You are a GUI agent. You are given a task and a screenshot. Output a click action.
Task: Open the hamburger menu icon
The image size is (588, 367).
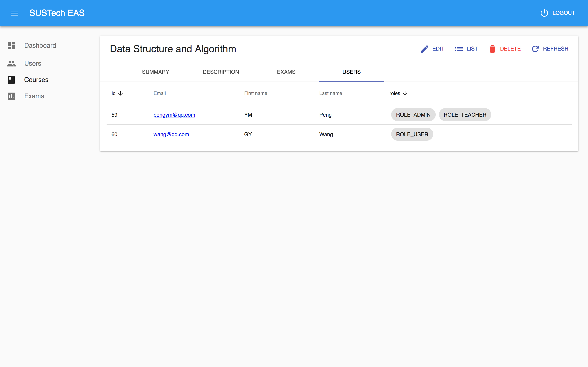pos(14,13)
